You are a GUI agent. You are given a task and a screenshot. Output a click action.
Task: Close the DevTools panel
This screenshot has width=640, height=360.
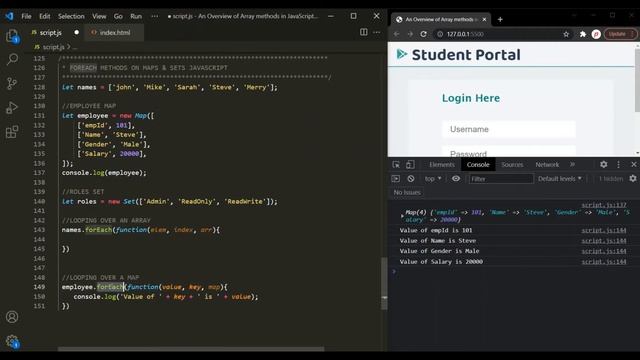pyautogui.click(x=633, y=164)
